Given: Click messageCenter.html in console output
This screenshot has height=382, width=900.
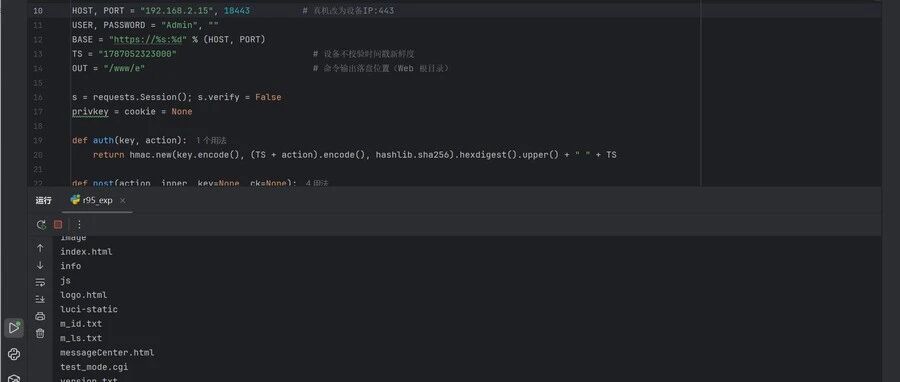Looking at the screenshot, I should (x=107, y=353).
